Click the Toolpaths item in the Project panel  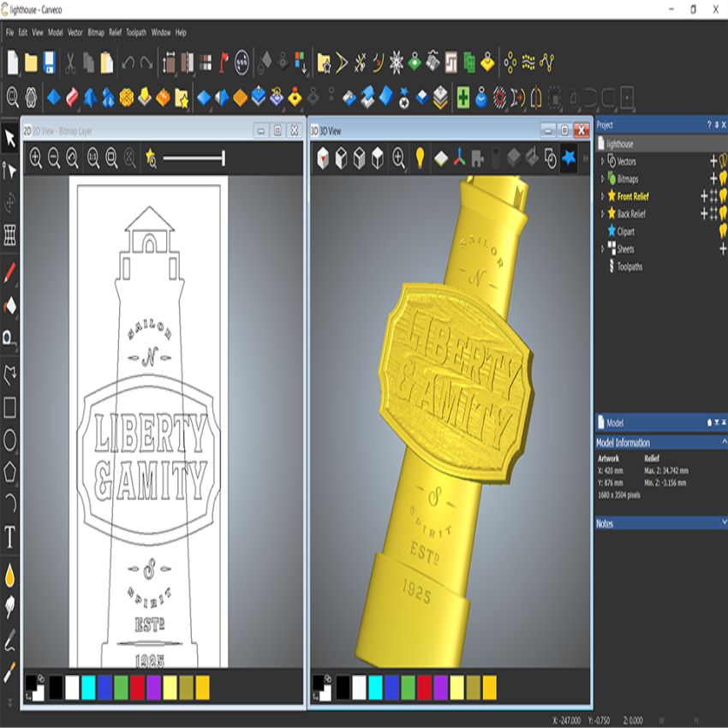point(629,266)
